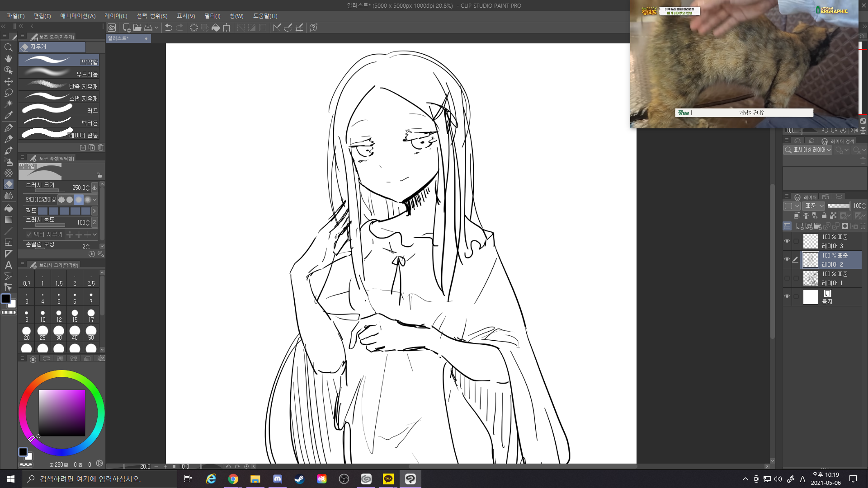
Task: Select the Lasso selection tool
Action: [8, 93]
